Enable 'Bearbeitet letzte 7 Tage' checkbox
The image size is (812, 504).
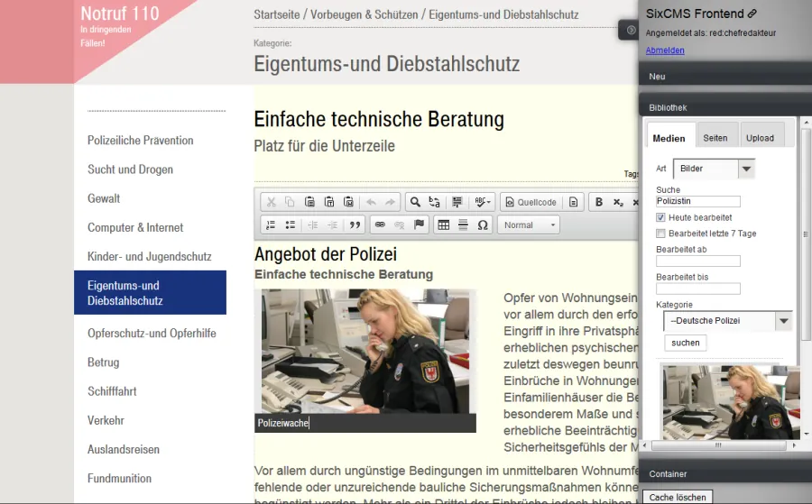(x=660, y=234)
